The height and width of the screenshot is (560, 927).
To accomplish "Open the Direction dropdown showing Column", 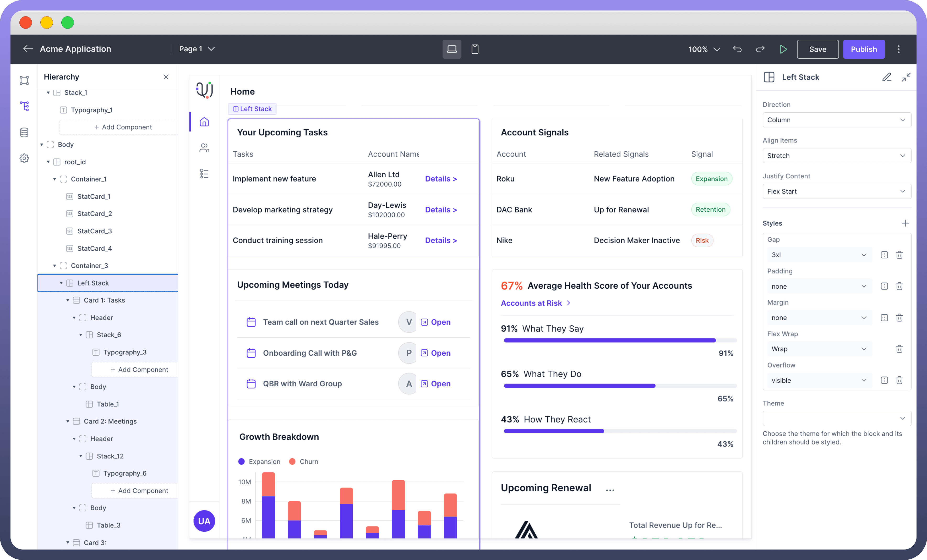I will (836, 120).
